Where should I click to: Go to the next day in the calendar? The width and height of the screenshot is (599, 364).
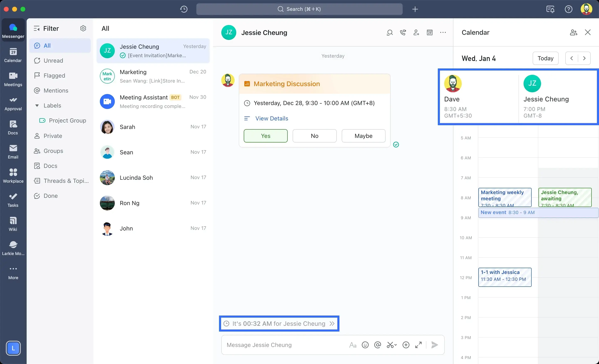[584, 58]
